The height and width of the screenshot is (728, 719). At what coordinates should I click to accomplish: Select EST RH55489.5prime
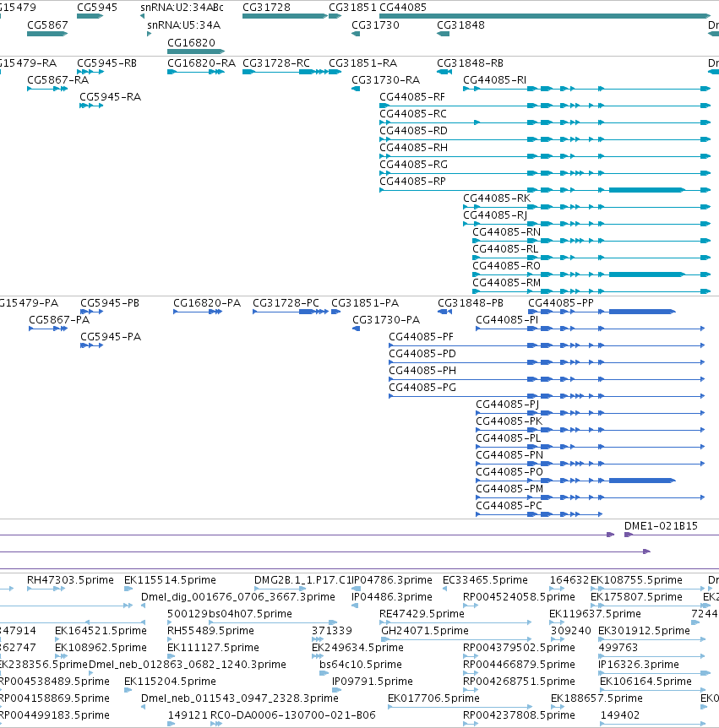171,638
